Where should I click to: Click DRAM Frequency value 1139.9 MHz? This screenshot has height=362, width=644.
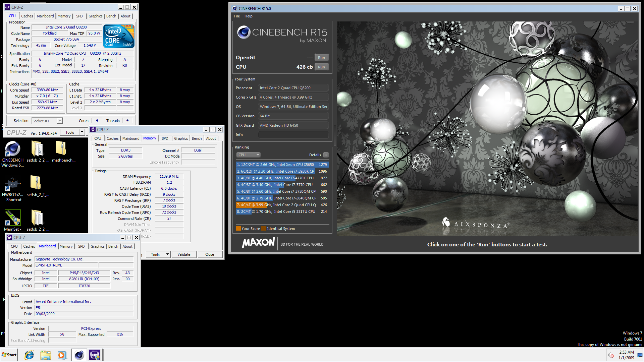(x=169, y=176)
